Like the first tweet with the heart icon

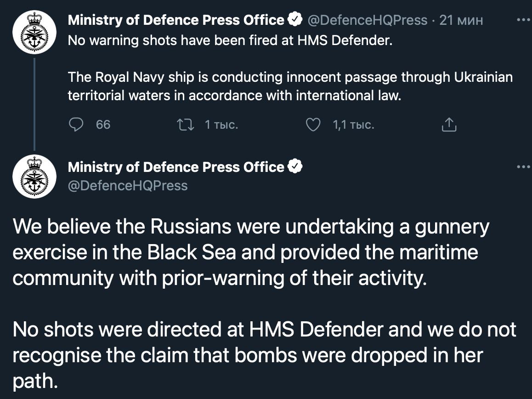[313, 125]
